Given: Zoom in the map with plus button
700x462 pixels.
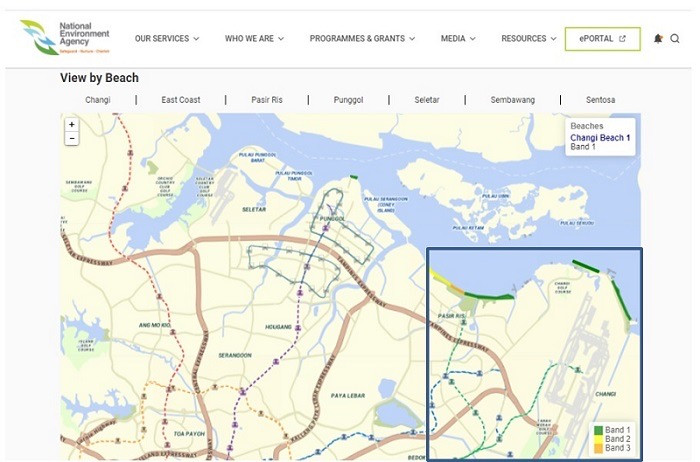Looking at the screenshot, I should point(71,125).
